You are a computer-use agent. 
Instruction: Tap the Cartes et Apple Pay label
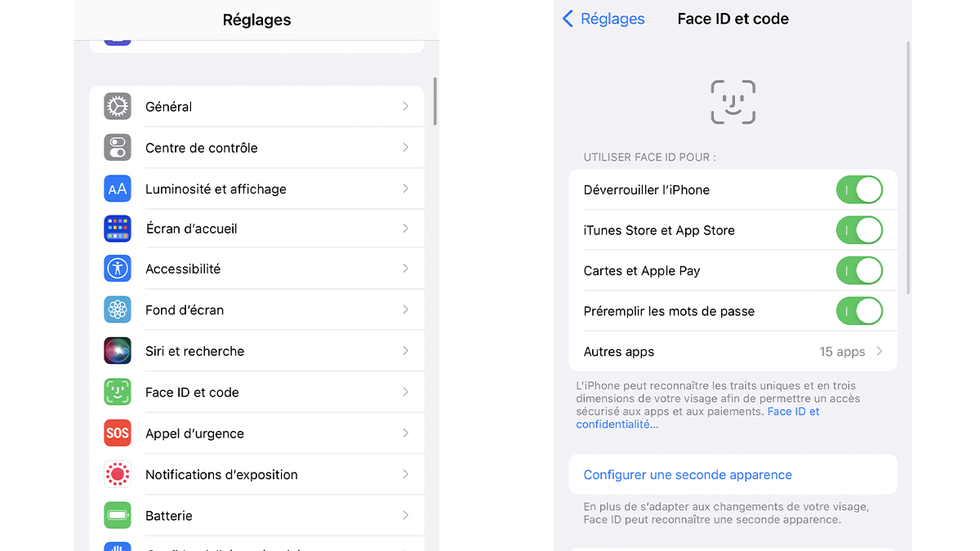(x=642, y=271)
